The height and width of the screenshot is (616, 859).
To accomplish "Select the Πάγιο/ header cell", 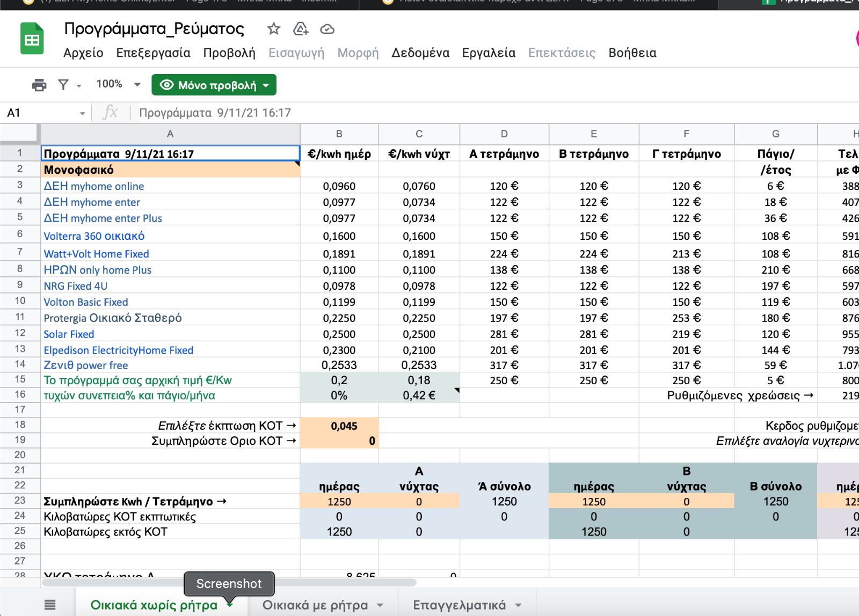I will 776,154.
